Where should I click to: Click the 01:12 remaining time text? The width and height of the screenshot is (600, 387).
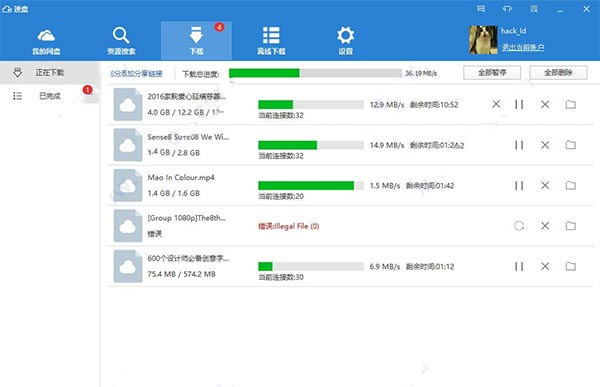click(x=430, y=266)
